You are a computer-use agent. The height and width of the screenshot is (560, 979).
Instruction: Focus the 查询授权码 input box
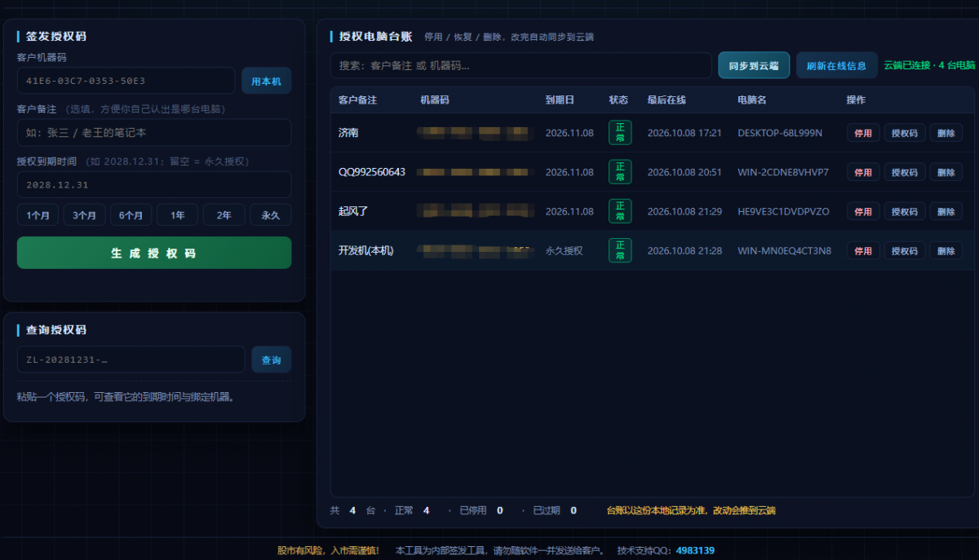[x=131, y=359]
